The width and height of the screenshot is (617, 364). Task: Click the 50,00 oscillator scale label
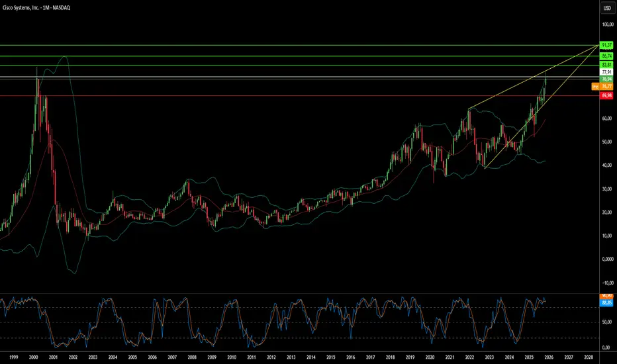pyautogui.click(x=606, y=321)
